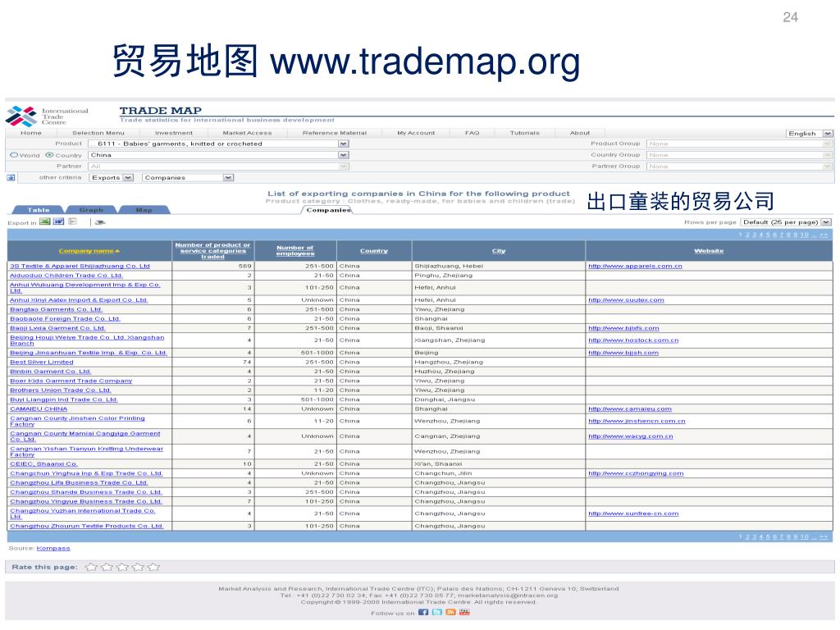The height and width of the screenshot is (630, 840).
Task: Open Bangtao Garments Co. Ltd. link
Action: (56, 309)
